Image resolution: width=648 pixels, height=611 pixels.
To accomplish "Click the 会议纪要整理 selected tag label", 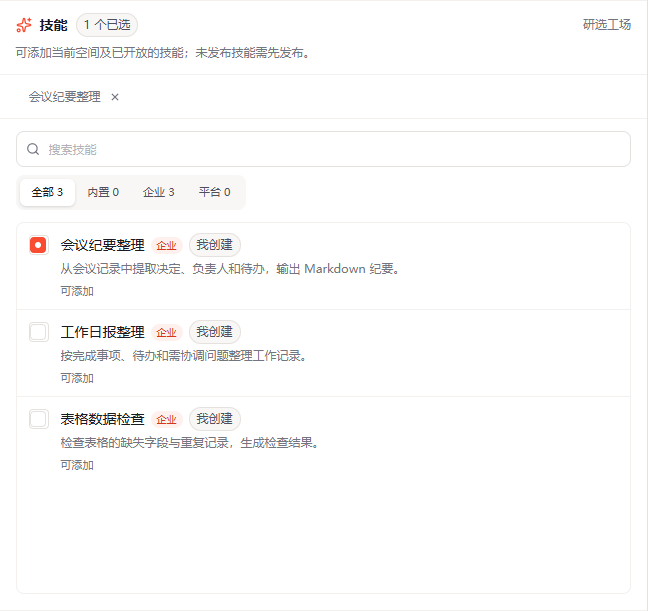I will (64, 97).
